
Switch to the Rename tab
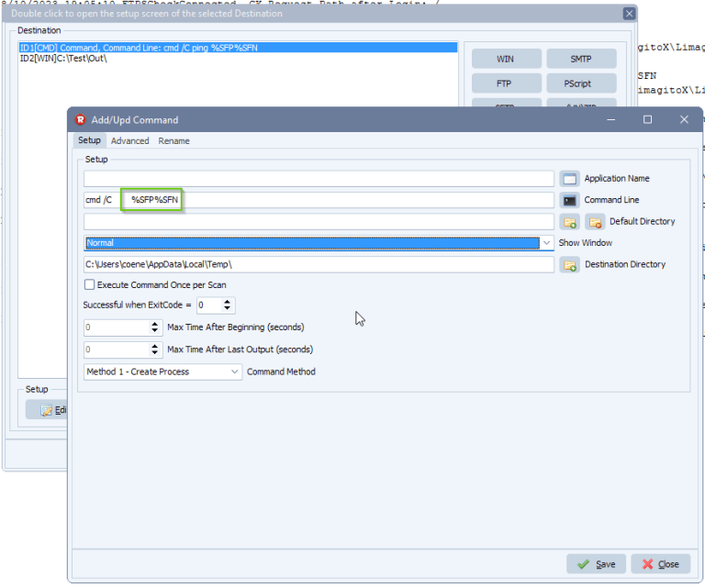coord(173,141)
